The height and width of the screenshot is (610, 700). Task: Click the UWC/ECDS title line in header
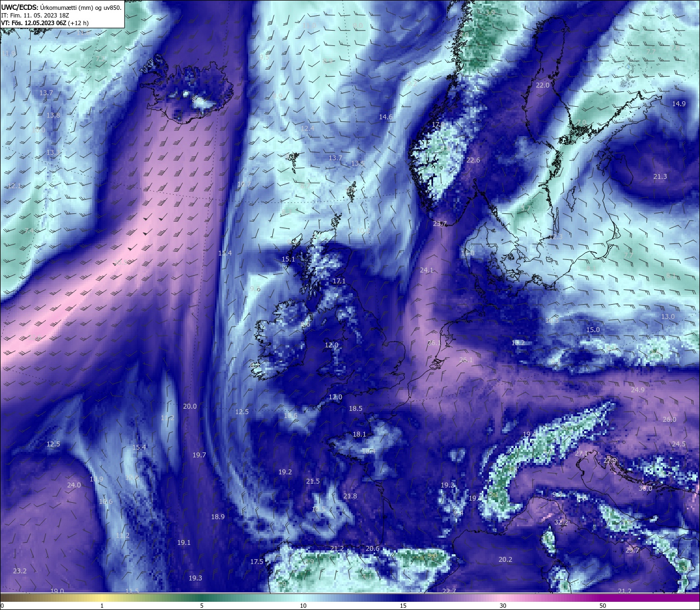tap(61, 7)
